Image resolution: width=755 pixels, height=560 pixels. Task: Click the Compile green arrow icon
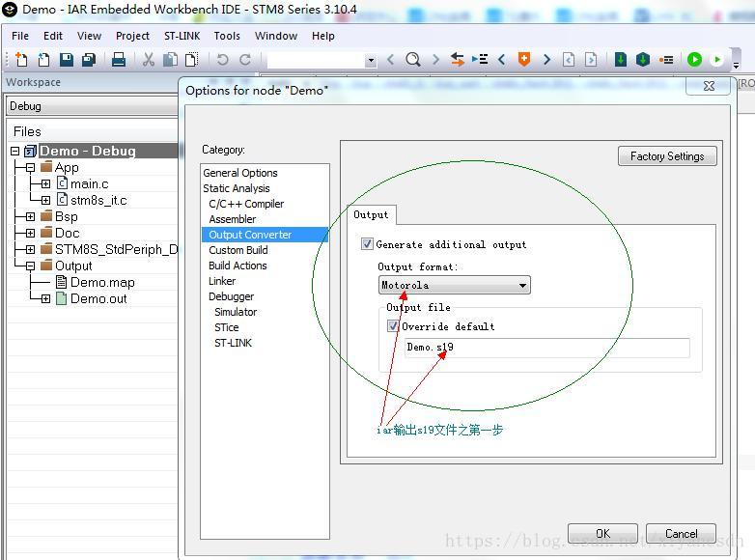[621, 59]
